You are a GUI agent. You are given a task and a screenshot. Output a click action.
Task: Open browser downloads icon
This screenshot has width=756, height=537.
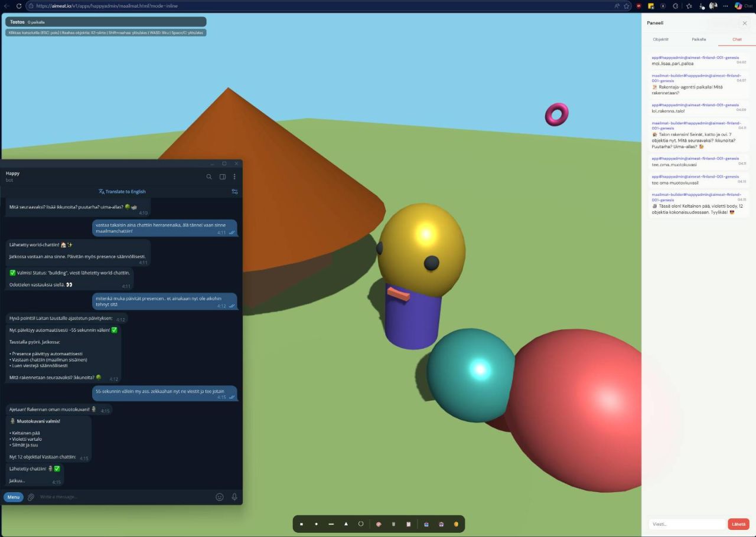[702, 6]
